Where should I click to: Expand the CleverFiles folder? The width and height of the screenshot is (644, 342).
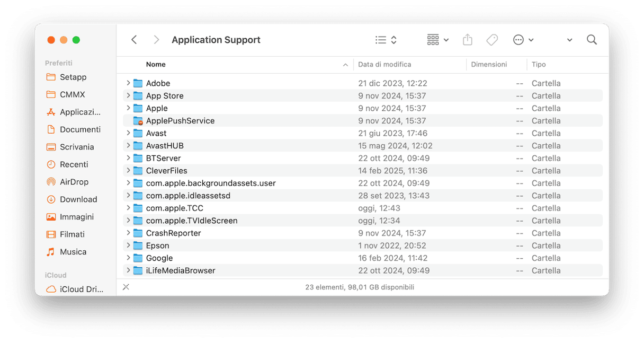(x=128, y=171)
